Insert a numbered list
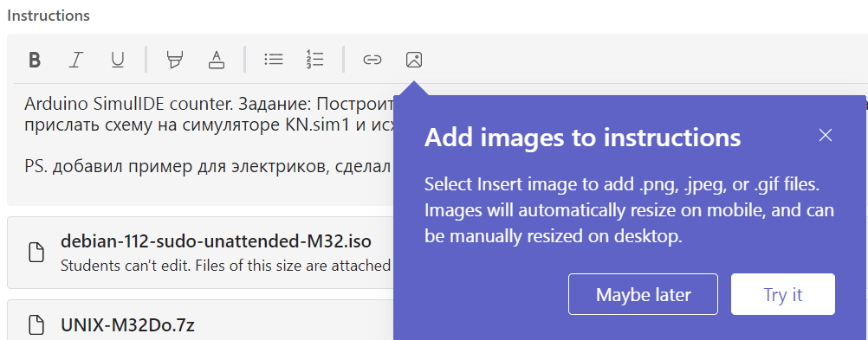 (314, 60)
